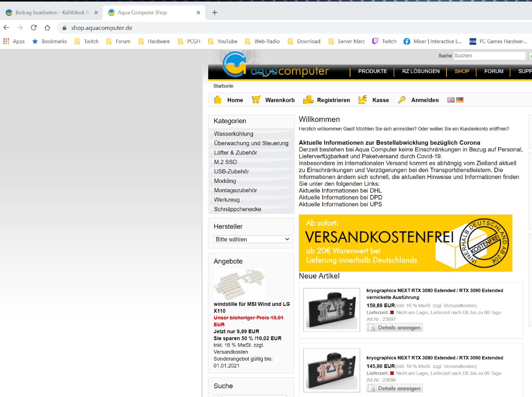Click the Anmelden key icon

pos(402,100)
